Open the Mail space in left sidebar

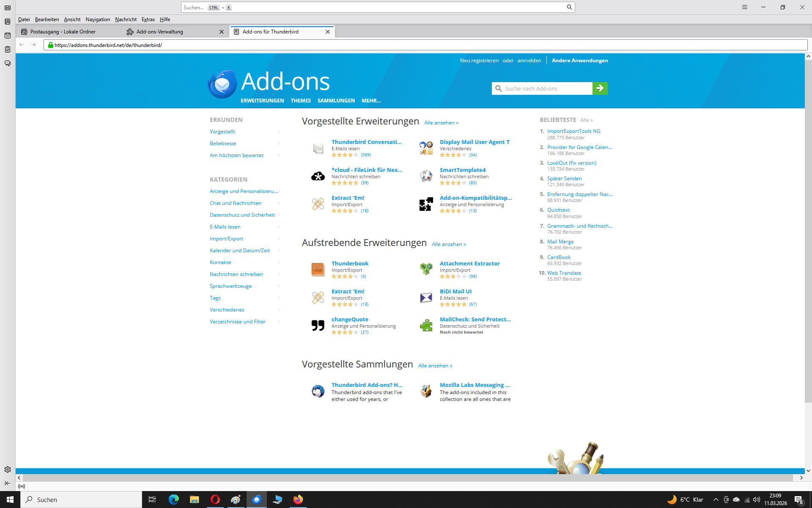(x=8, y=8)
